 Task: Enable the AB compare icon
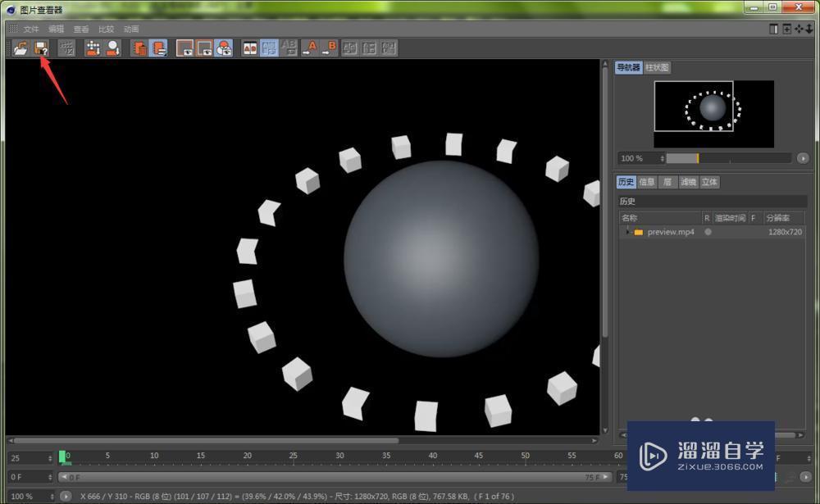(x=250, y=48)
